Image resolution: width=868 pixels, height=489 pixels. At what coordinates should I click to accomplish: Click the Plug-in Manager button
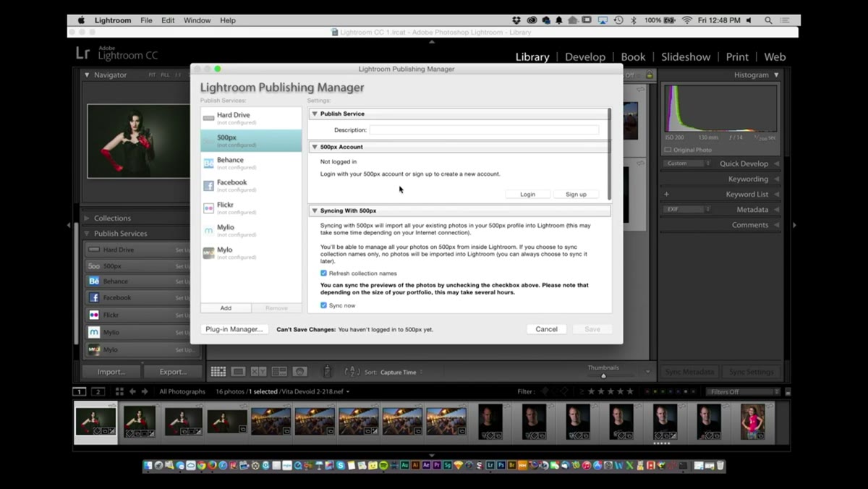(x=234, y=329)
